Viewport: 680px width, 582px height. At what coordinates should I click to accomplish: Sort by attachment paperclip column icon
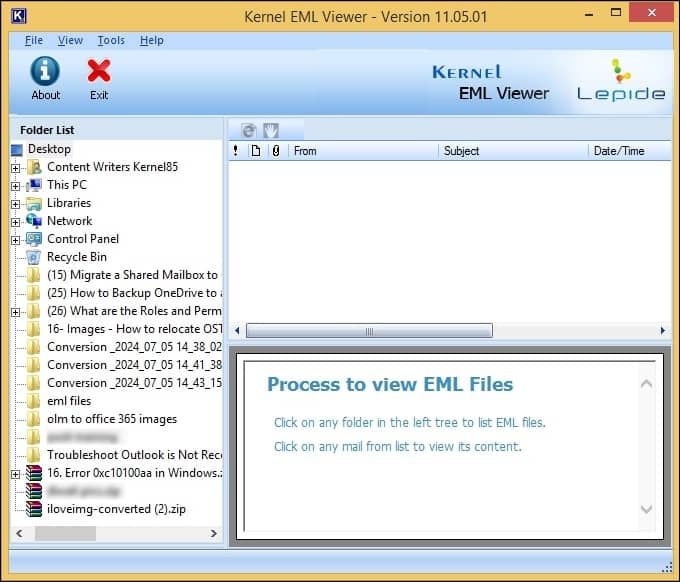pyautogui.click(x=276, y=151)
